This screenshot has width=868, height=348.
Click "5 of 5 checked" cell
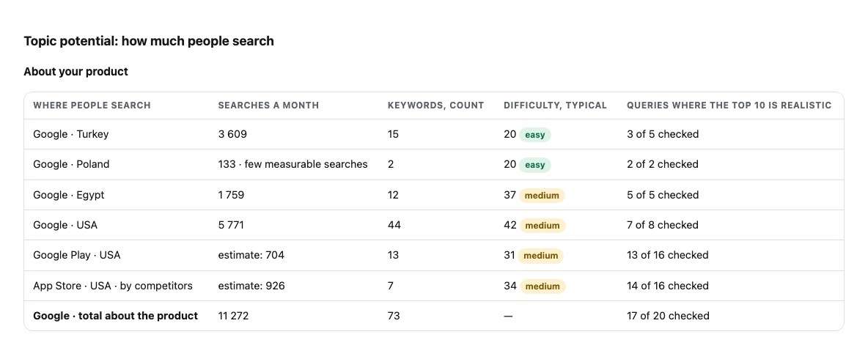(663, 195)
